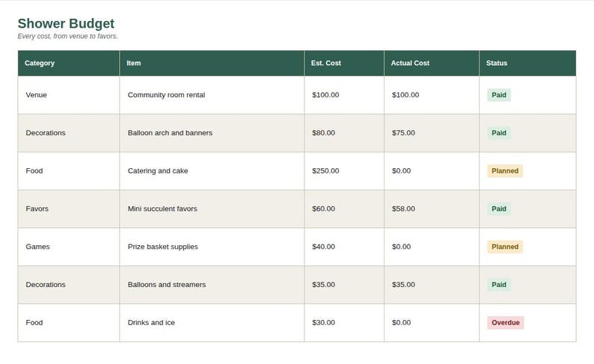This screenshot has height=364, width=594.
Task: Click the Paid badge for Balloons and streamers
Action: [499, 285]
